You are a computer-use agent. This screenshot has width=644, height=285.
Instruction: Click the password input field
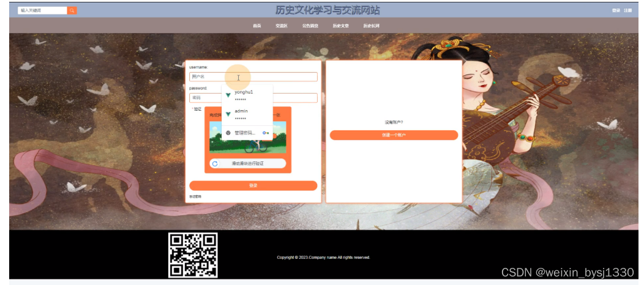pyautogui.click(x=253, y=98)
